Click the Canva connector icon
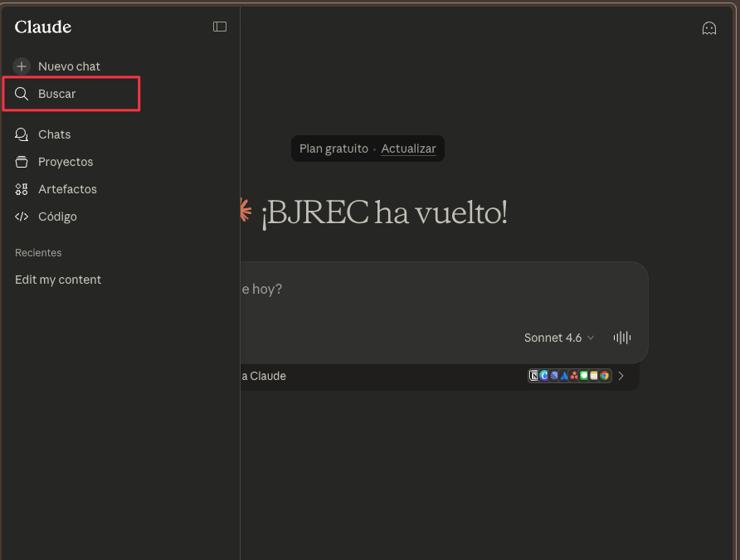The width and height of the screenshot is (740, 560). [x=543, y=376]
